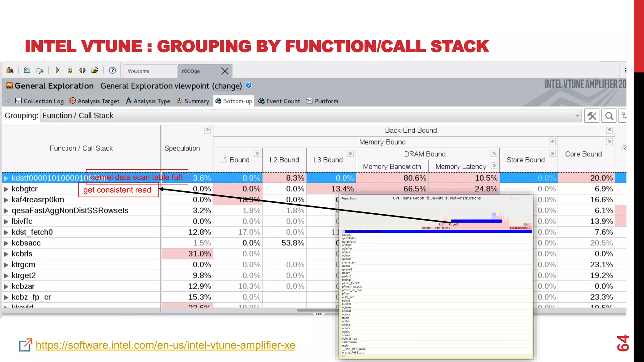Sort by the Memory Bandwidth column header

point(392,166)
